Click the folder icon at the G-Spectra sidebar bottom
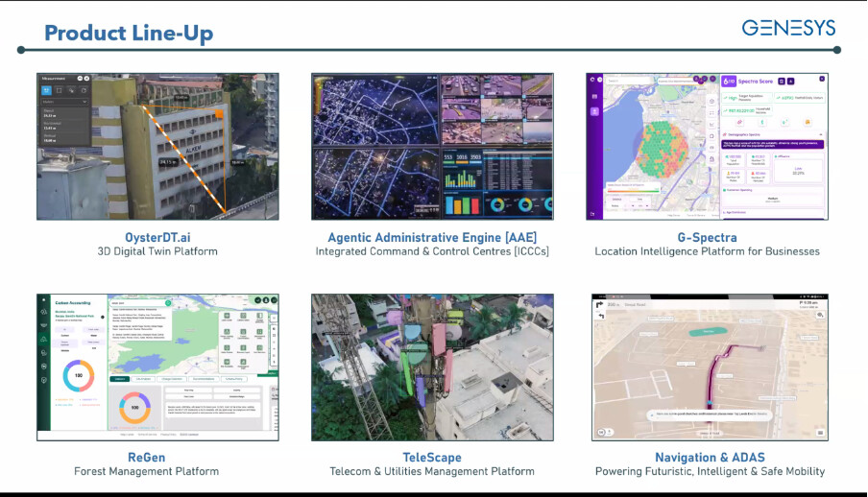Screen dimensions: 868x497 pyautogui.click(x=593, y=213)
